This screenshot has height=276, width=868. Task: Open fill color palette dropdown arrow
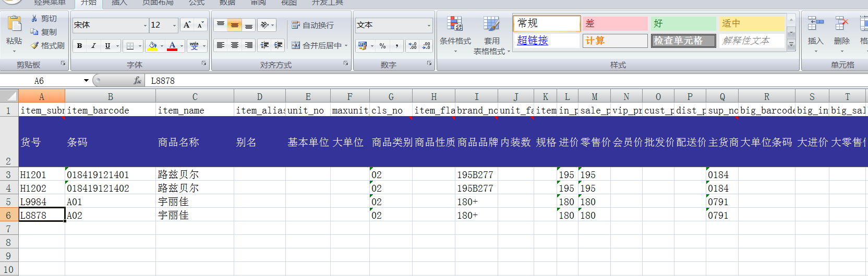point(162,46)
